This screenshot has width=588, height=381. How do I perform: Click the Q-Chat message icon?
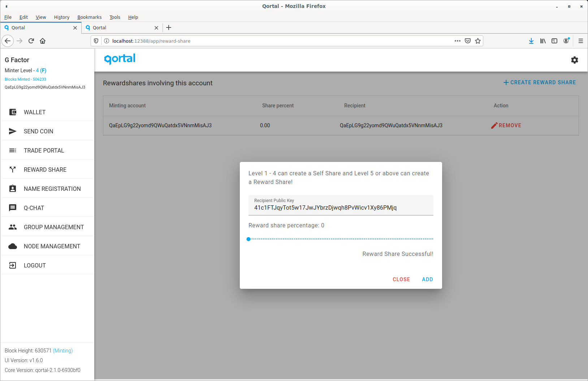pyautogui.click(x=13, y=208)
